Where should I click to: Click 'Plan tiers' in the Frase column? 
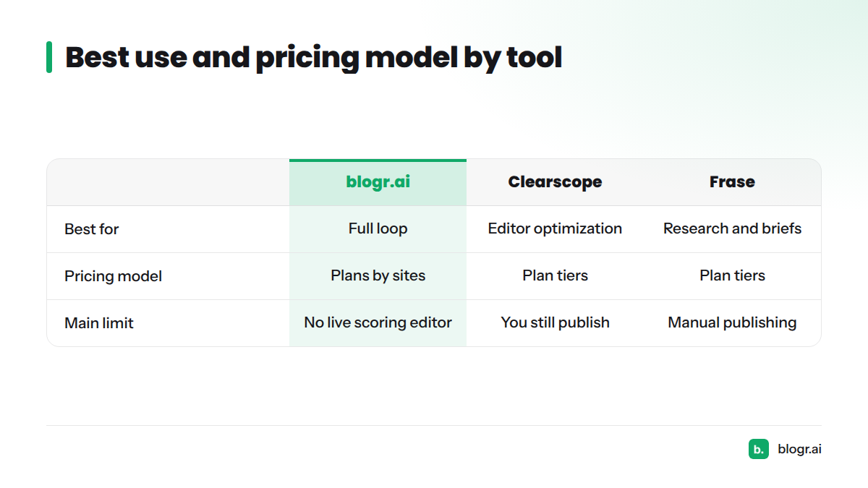point(732,275)
